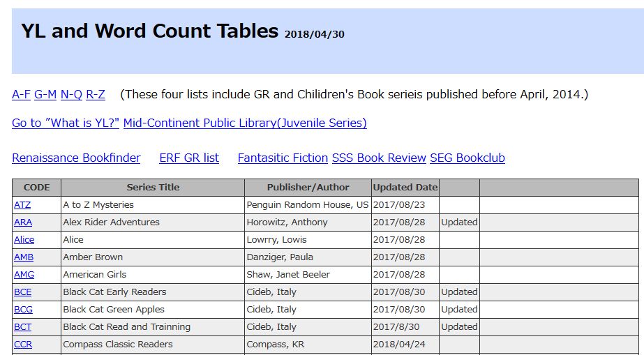Select the AMG American Girls code
The image size is (644, 355).
24,275
